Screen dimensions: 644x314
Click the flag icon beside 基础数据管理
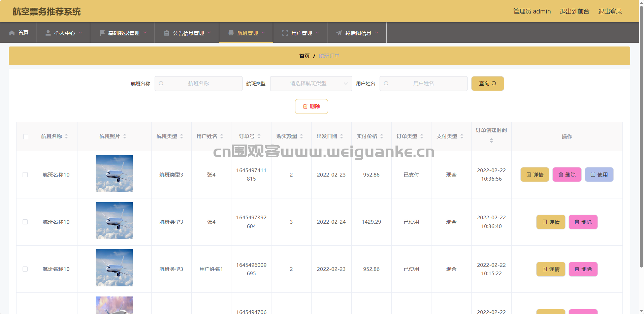[102, 33]
